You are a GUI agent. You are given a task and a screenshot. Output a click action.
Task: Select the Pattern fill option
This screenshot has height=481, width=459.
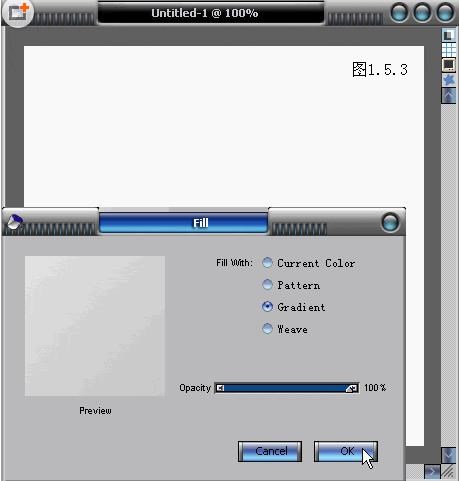267,285
